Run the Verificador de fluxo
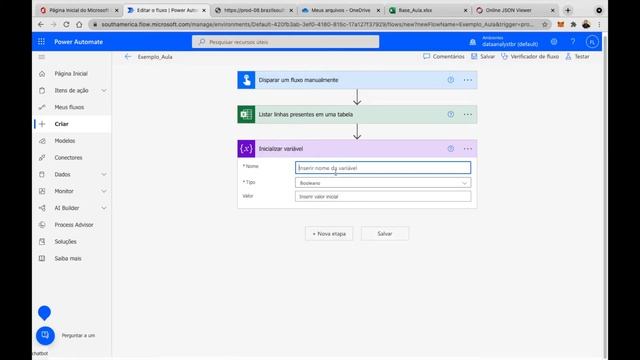 [530, 56]
